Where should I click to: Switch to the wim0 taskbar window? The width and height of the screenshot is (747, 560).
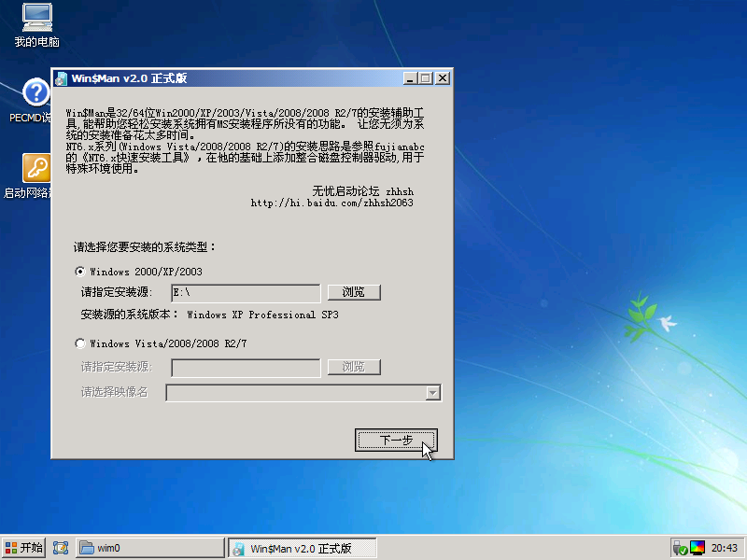click(x=149, y=548)
